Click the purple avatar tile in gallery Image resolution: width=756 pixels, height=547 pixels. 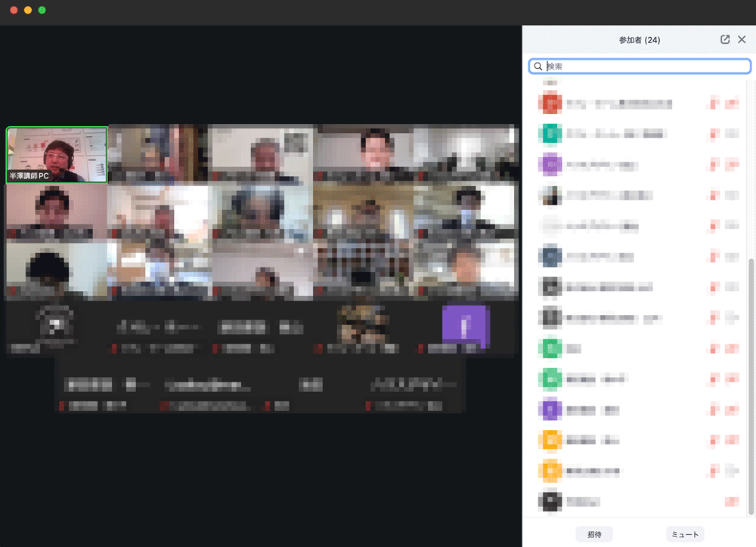(466, 326)
